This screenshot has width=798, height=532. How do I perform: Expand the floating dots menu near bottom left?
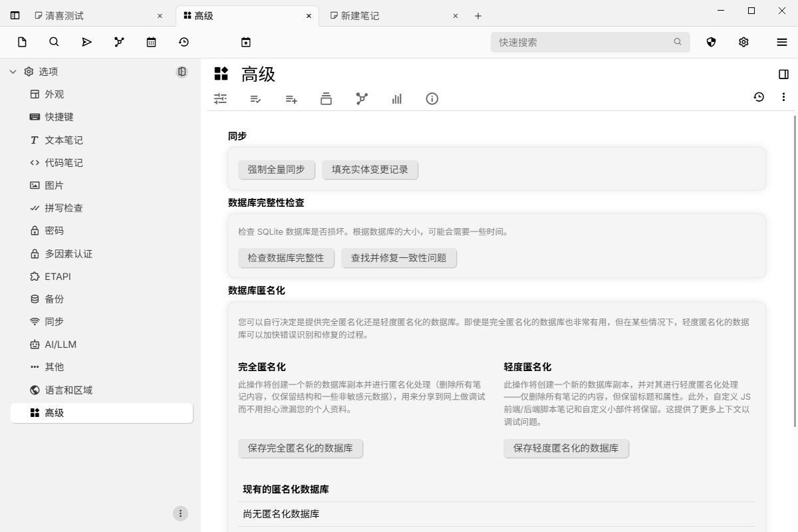(x=180, y=513)
